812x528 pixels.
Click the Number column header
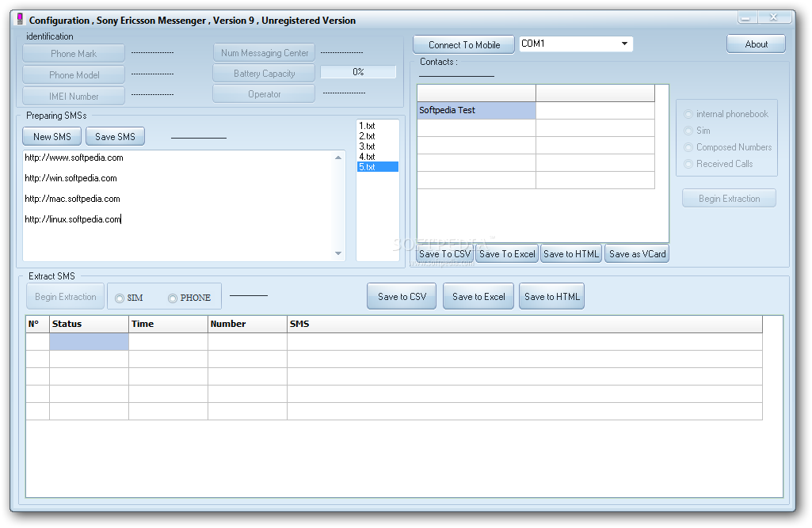tap(247, 324)
